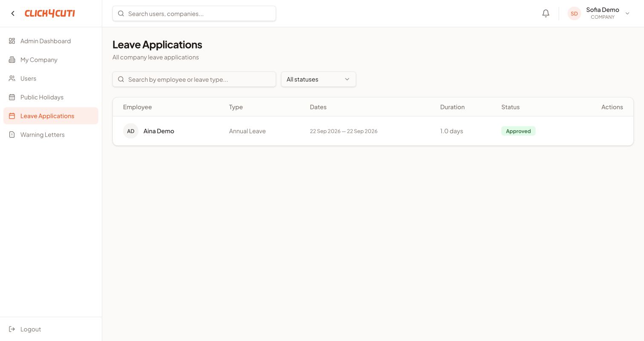Viewport: 644px width, 341px height.
Task: Click the Users people icon
Action: point(12,78)
